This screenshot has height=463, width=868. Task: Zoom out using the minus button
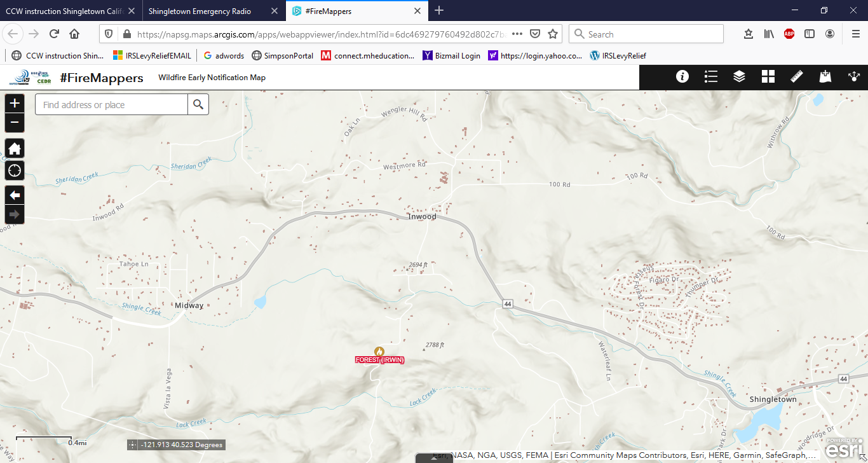[15, 122]
